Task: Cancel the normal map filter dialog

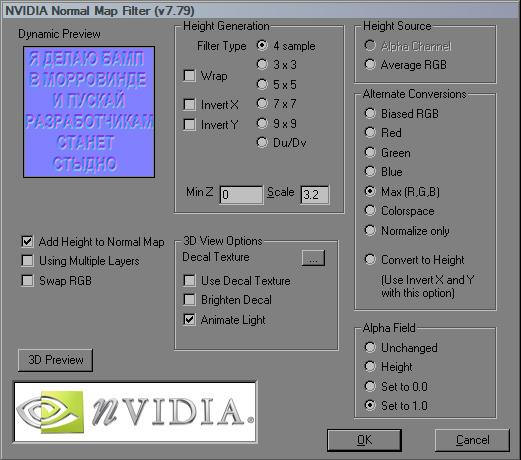Action: [472, 440]
